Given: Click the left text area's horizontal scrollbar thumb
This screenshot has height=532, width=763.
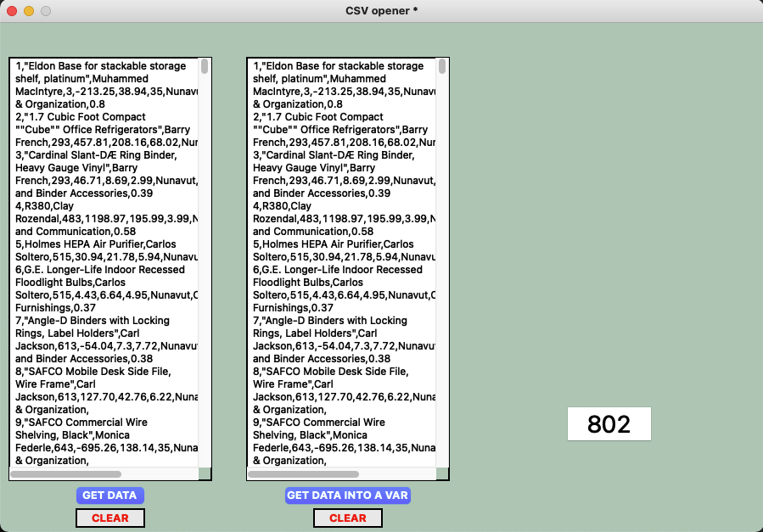Looking at the screenshot, I should coord(66,474).
